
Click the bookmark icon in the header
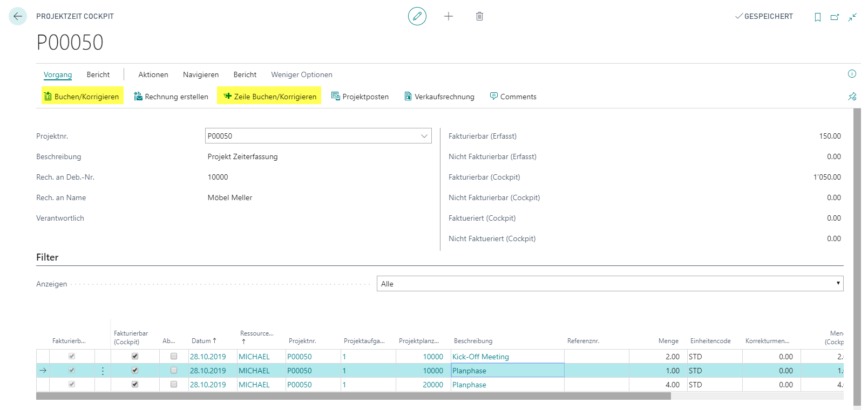[x=818, y=17]
